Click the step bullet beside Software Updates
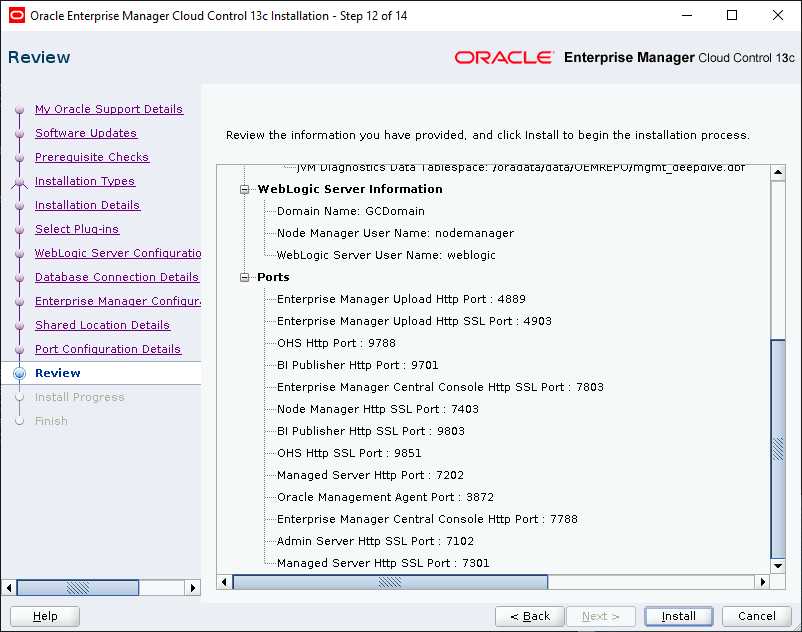Image resolution: width=802 pixels, height=632 pixels. pyautogui.click(x=19, y=133)
